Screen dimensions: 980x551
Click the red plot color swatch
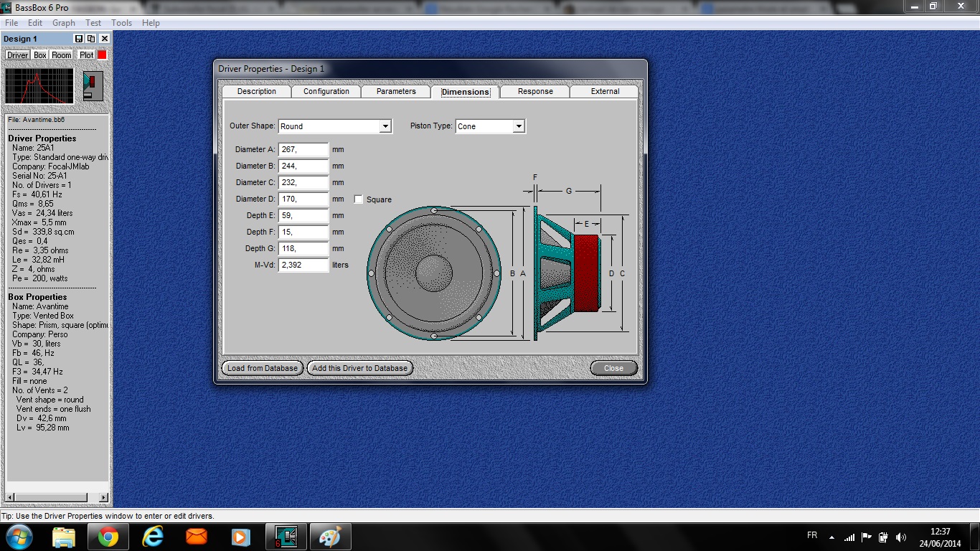pyautogui.click(x=102, y=55)
